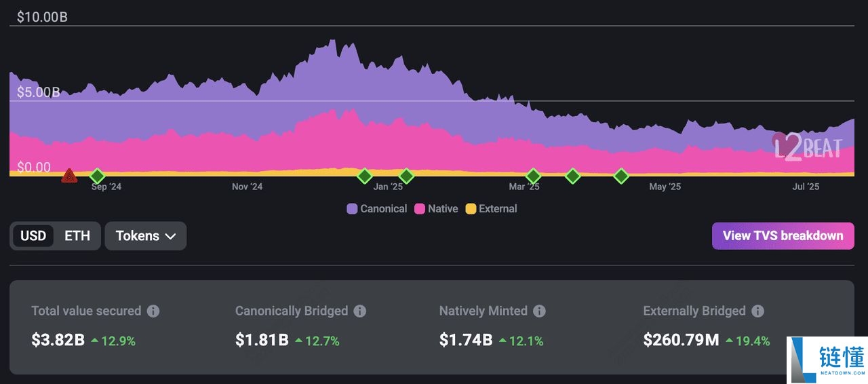Image resolution: width=868 pixels, height=384 pixels.
Task: Click the $3.82B total value figure
Action: point(58,340)
